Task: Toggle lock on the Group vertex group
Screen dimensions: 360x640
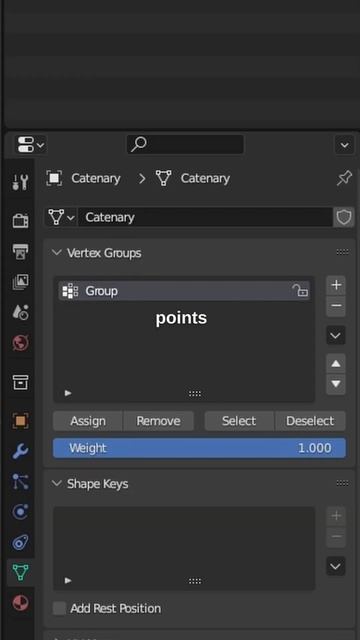Action: point(300,291)
